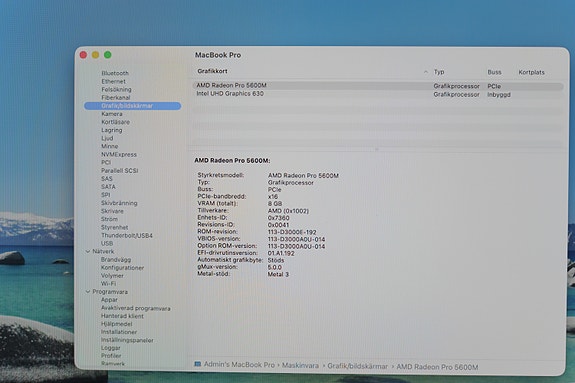Select SPI in the sidebar

click(x=105, y=195)
